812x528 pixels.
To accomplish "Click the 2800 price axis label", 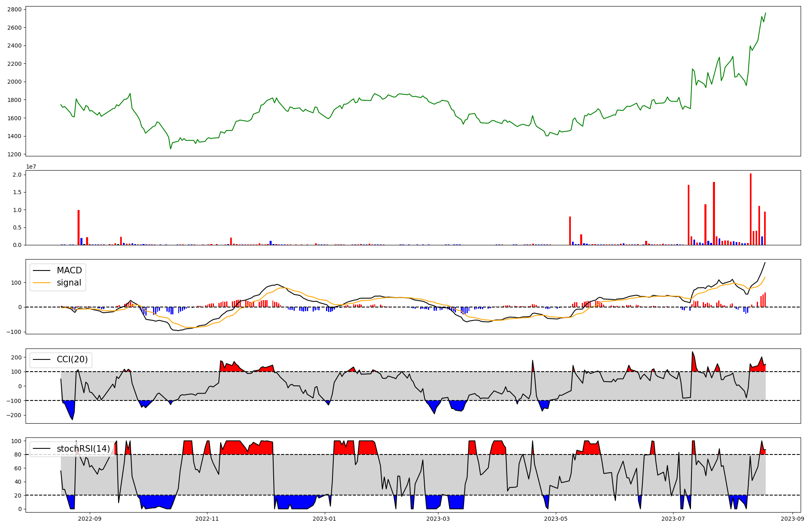I will coord(15,9).
